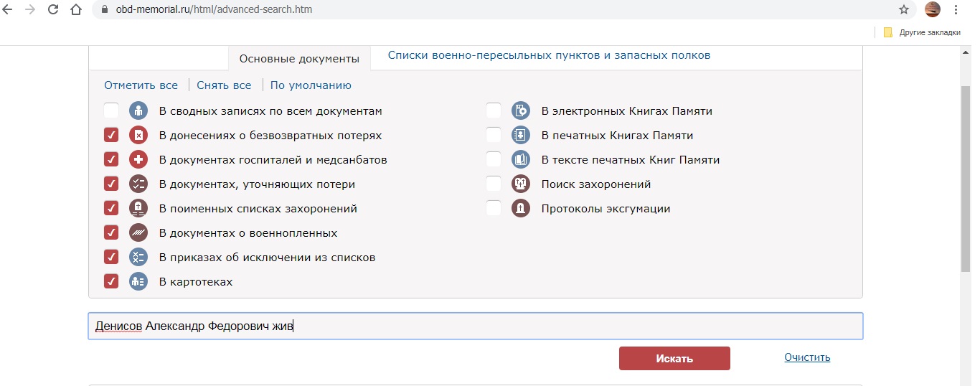This screenshot has width=980, height=386.
Task: Click the prisoners of war documents icon
Action: pyautogui.click(x=138, y=233)
